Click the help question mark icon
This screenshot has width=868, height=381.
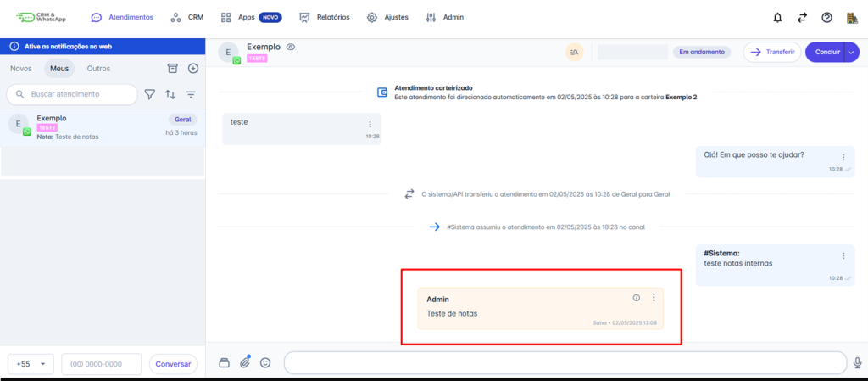click(827, 17)
